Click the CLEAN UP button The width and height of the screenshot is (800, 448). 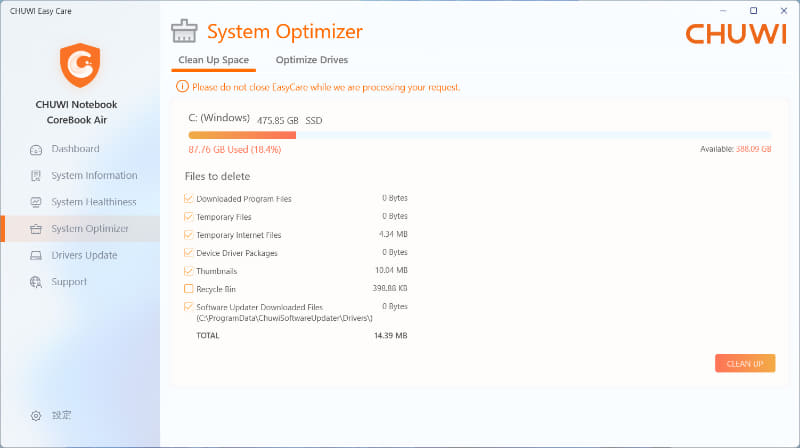[x=745, y=363]
